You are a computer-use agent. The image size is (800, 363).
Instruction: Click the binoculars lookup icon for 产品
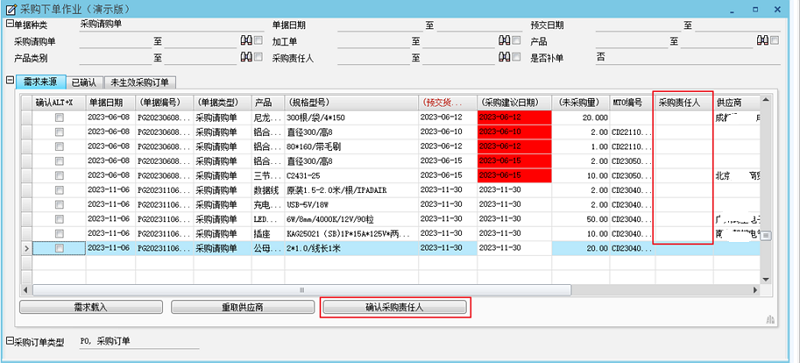click(763, 41)
